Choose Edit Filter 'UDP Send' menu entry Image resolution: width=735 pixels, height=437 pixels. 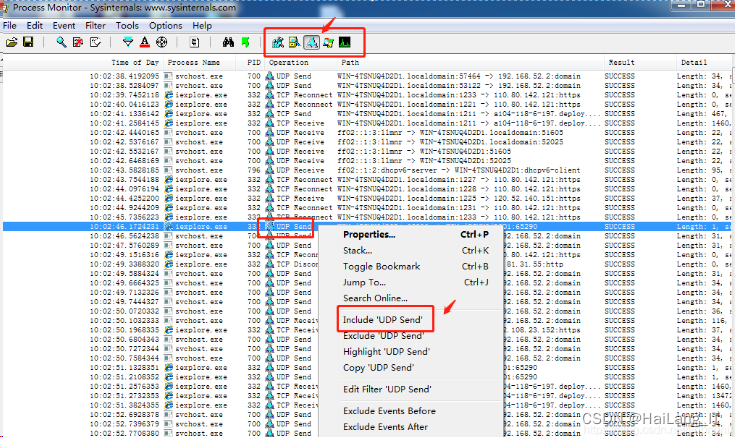[x=387, y=389]
